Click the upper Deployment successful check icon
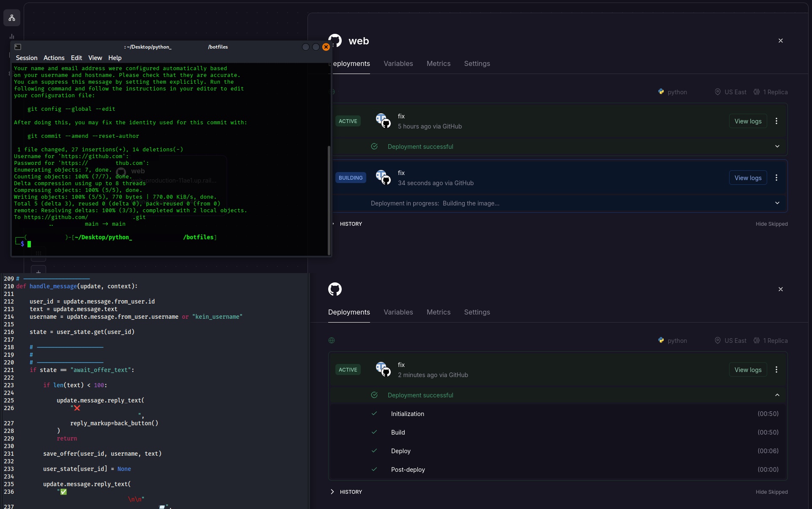Viewport: 812px width, 509px height. coord(374,146)
